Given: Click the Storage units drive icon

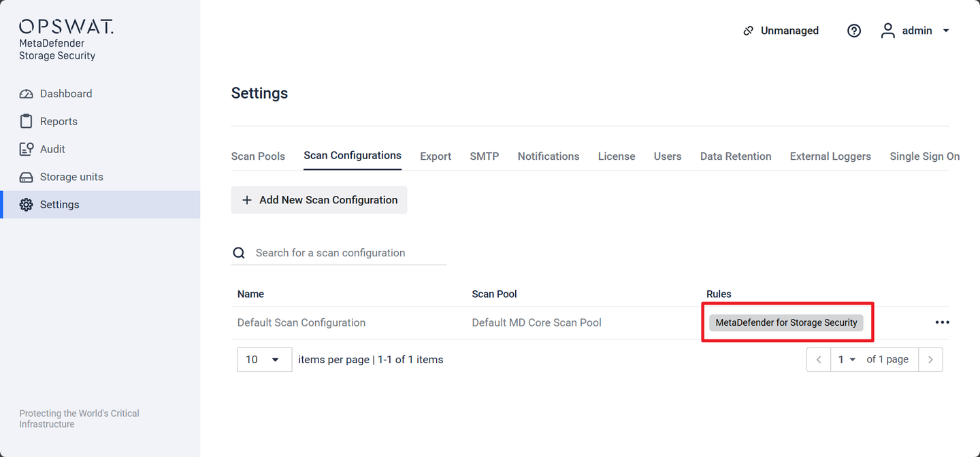Looking at the screenshot, I should click(x=26, y=177).
